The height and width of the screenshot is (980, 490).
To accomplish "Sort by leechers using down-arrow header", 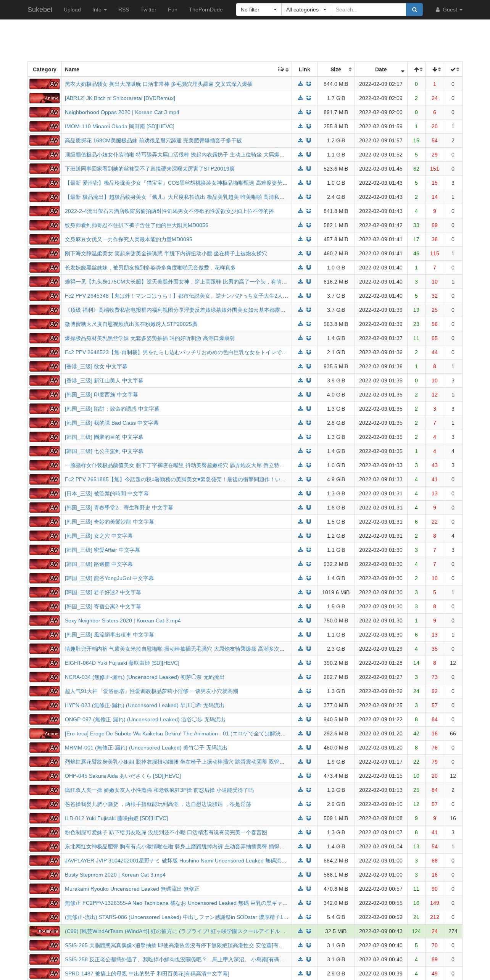I will click(435, 69).
